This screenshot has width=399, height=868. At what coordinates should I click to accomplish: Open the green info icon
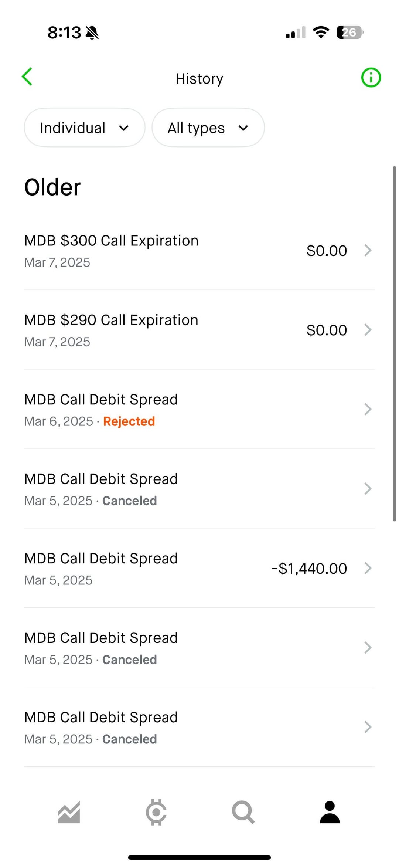tap(371, 78)
